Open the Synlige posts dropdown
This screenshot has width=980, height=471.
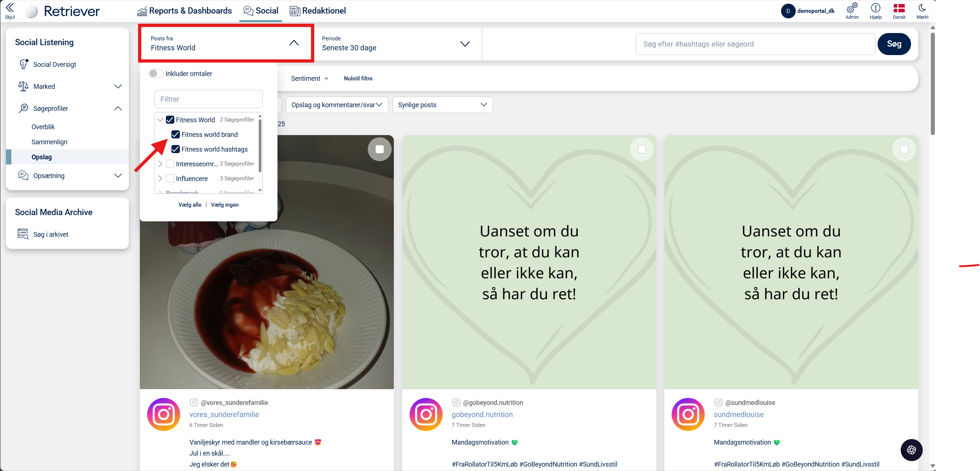pos(442,105)
